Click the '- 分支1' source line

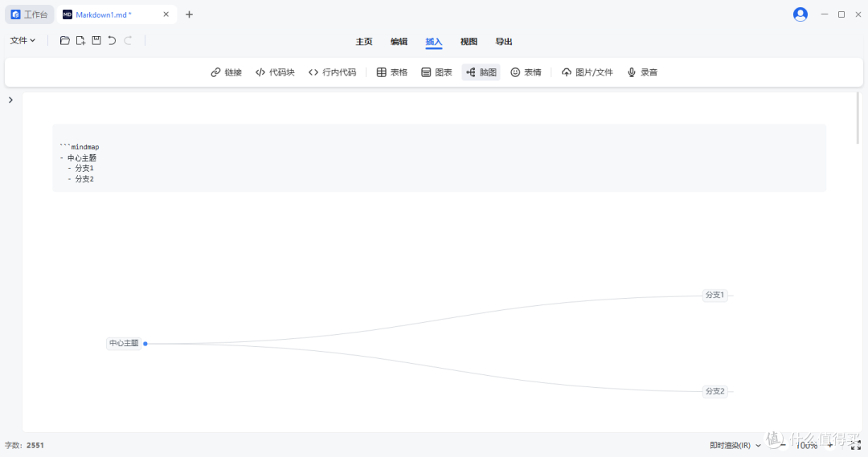81,168
